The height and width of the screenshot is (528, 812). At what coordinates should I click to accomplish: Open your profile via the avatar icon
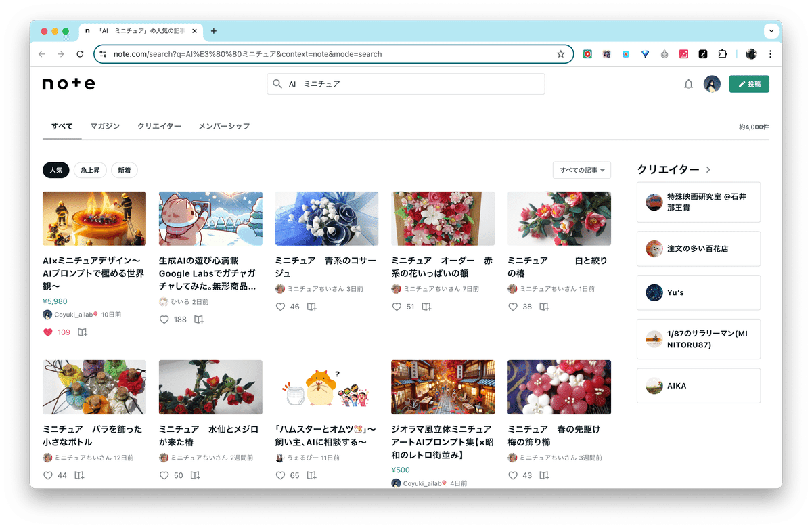(712, 84)
